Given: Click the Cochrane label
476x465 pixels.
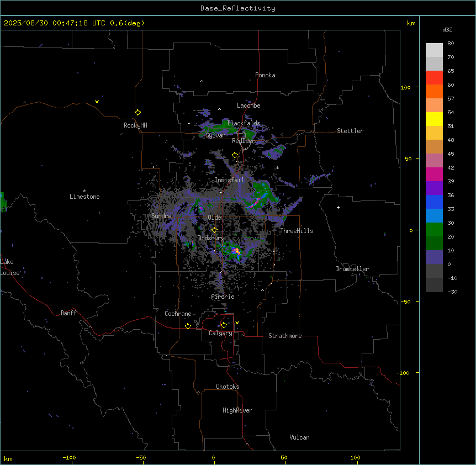Looking at the screenshot, I should click(178, 314).
